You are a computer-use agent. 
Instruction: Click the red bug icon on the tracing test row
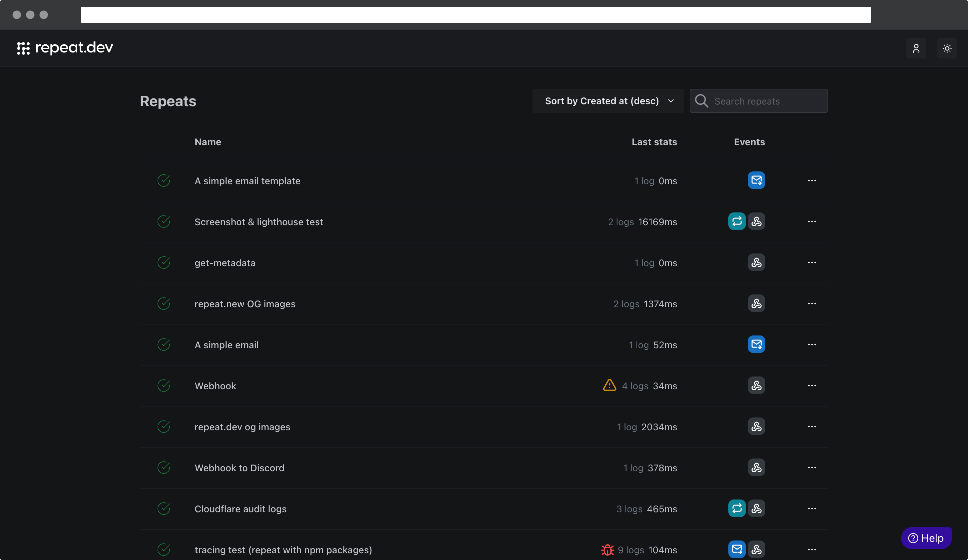607,550
